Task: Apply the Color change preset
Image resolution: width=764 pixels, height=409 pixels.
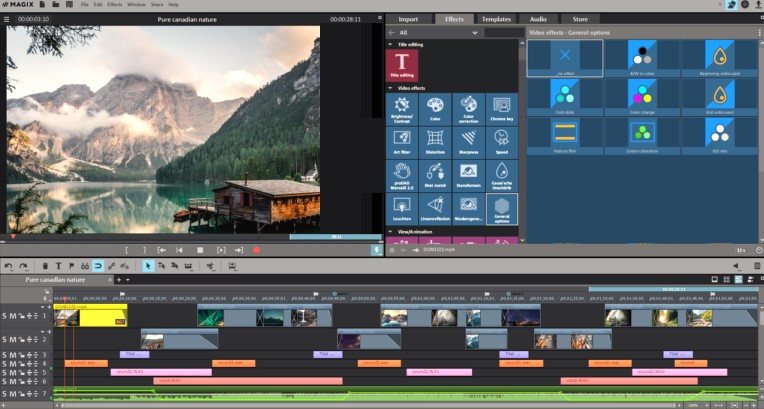Action: tap(642, 97)
